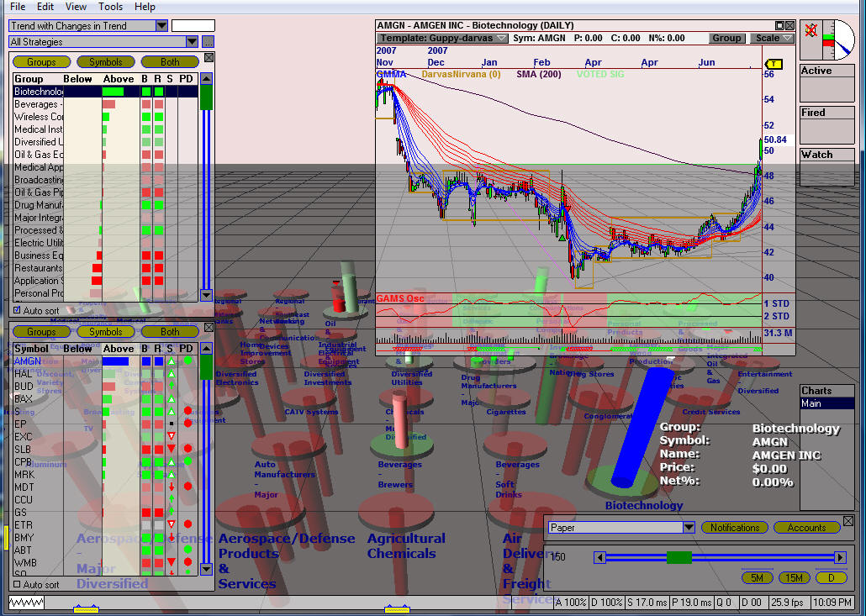The width and height of the screenshot is (866, 616).
Task: Click Both button in the symbol panel
Action: [170, 332]
